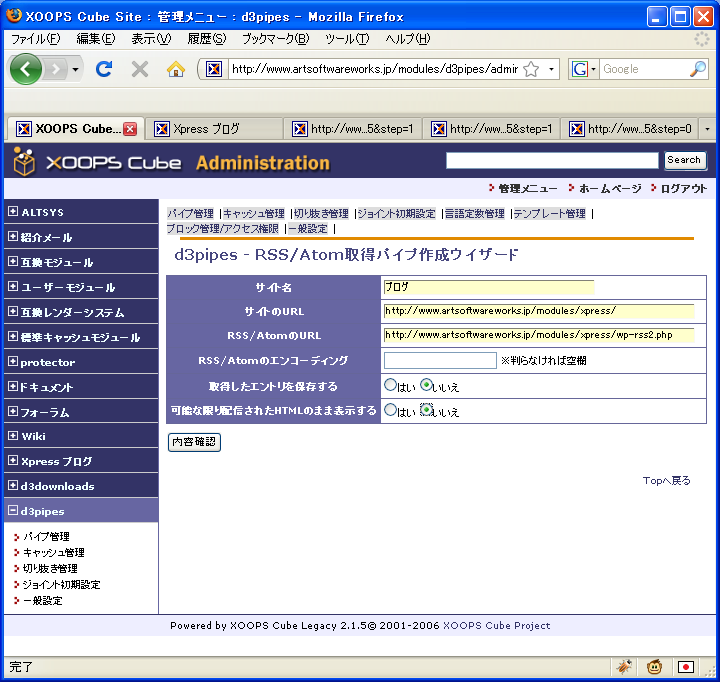Click the monkey icon in status bar
Image resolution: width=720 pixels, height=682 pixels.
654,666
